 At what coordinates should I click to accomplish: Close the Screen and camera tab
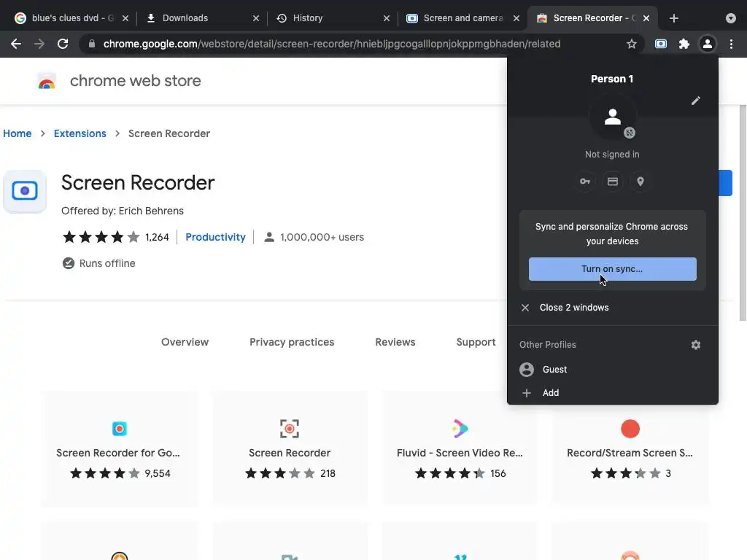[x=516, y=18]
